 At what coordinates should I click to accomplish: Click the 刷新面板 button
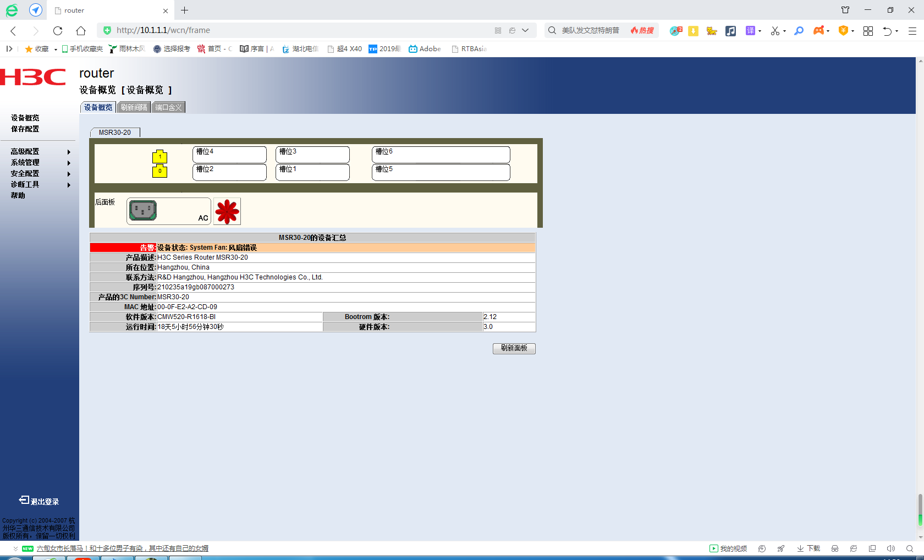514,348
